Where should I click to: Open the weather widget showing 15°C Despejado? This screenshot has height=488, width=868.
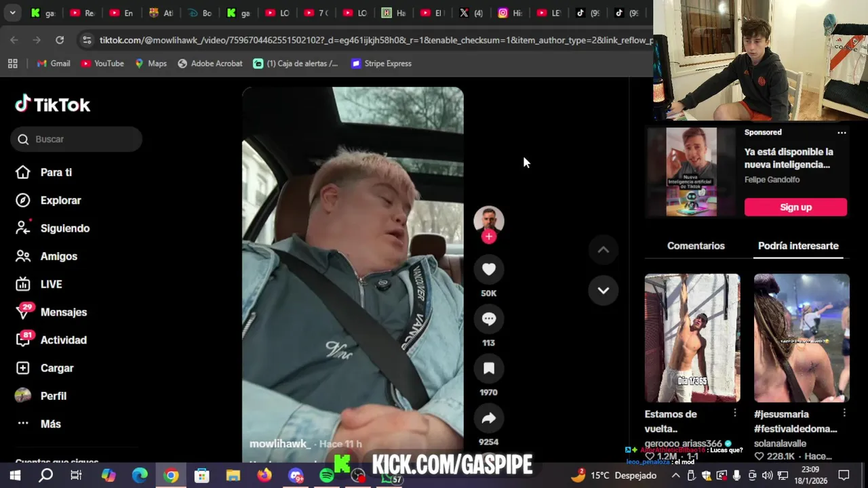click(x=614, y=475)
